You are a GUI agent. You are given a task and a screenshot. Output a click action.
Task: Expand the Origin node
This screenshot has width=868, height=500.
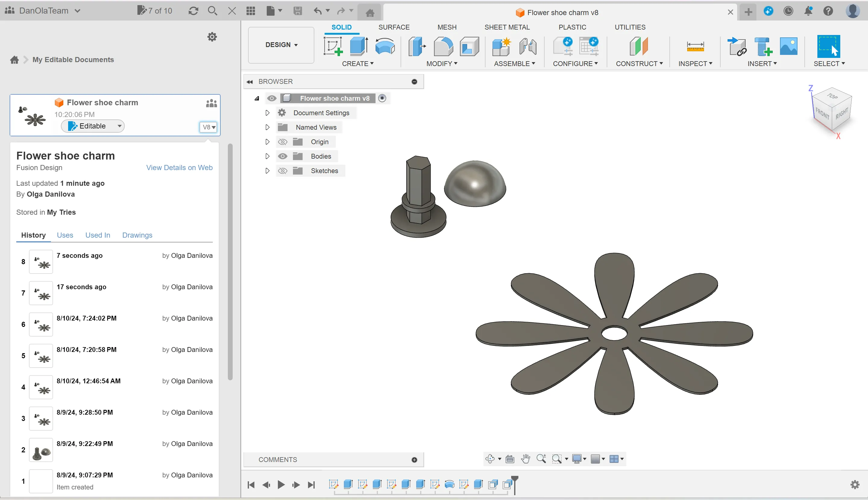click(x=267, y=141)
